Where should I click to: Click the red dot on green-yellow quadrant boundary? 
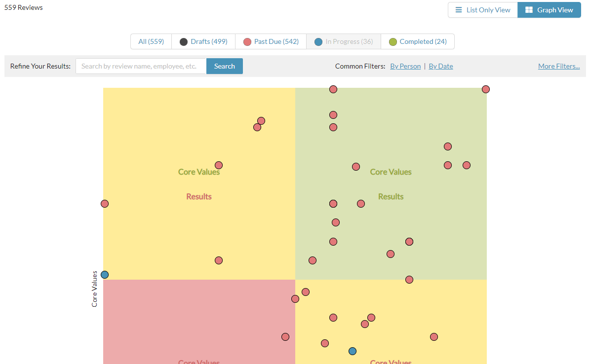click(x=409, y=279)
